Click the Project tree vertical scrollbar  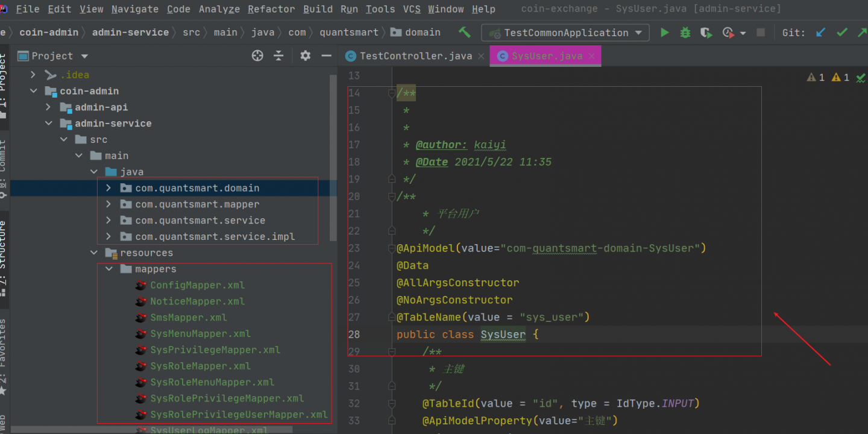[333, 157]
